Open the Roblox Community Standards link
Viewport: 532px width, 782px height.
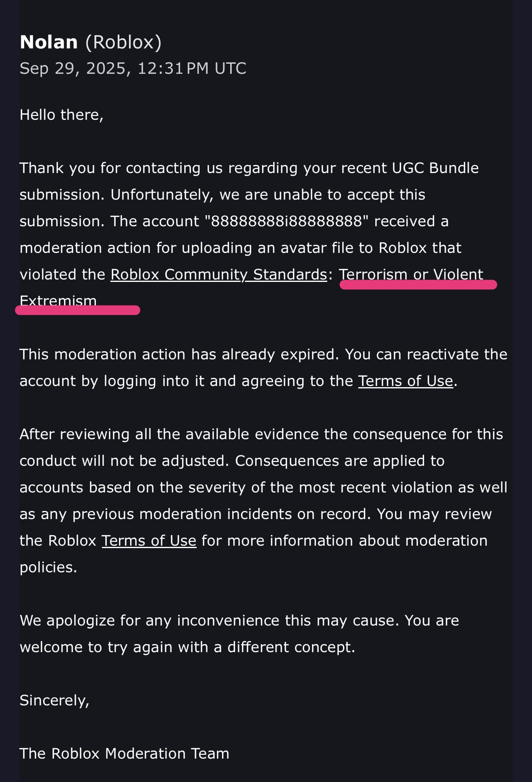pyautogui.click(x=218, y=275)
